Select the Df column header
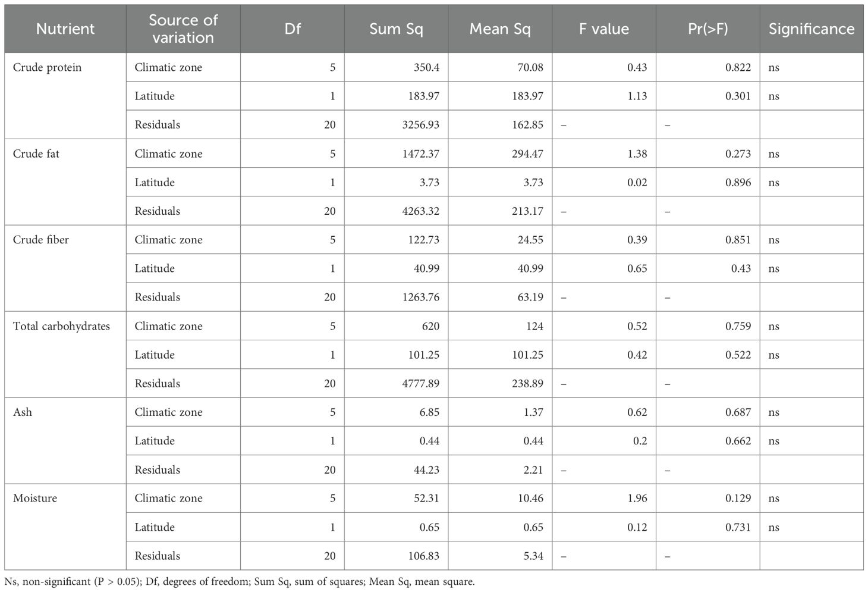The image size is (868, 592). (293, 29)
